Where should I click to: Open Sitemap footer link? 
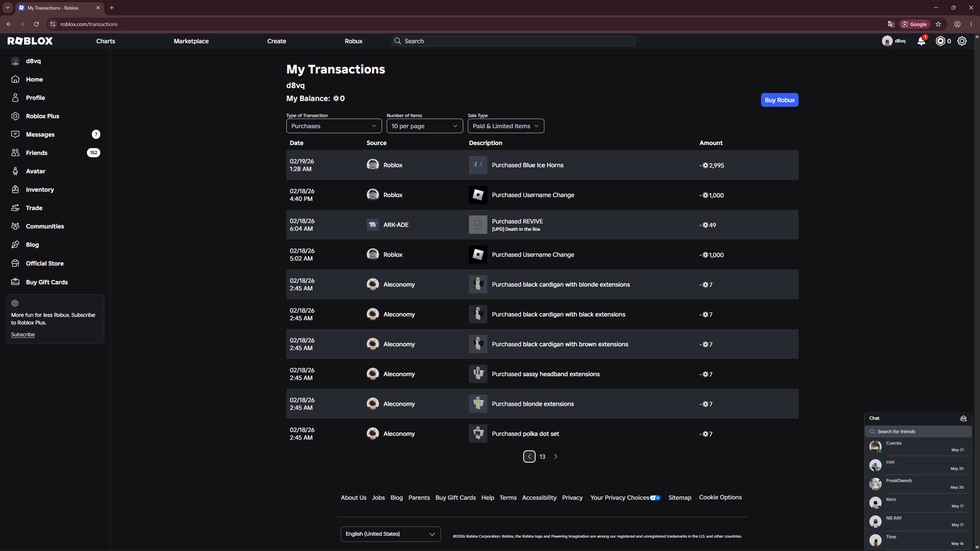pos(679,497)
